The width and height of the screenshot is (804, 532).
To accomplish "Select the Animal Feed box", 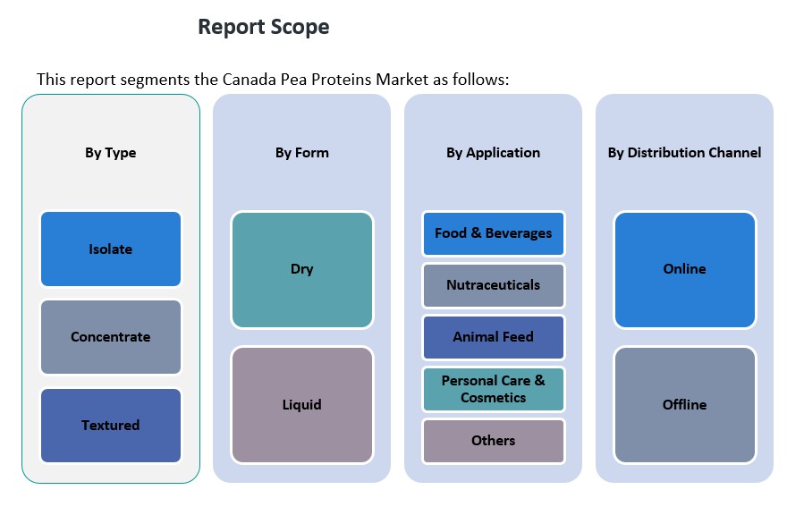I will click(494, 337).
